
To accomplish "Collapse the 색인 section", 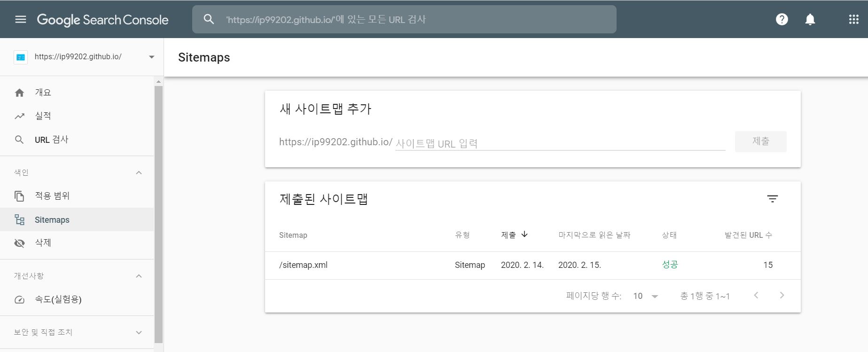I will [x=139, y=172].
